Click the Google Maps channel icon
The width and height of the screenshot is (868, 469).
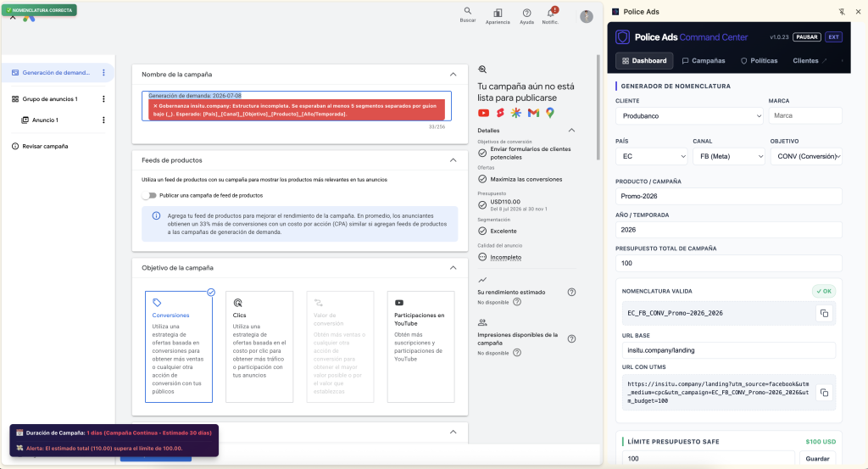pyautogui.click(x=549, y=113)
